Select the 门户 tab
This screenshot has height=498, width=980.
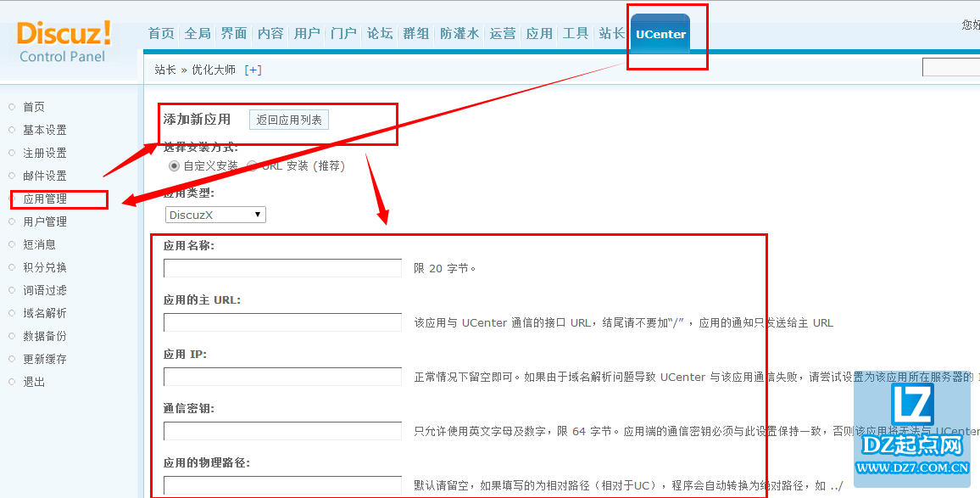click(x=343, y=34)
